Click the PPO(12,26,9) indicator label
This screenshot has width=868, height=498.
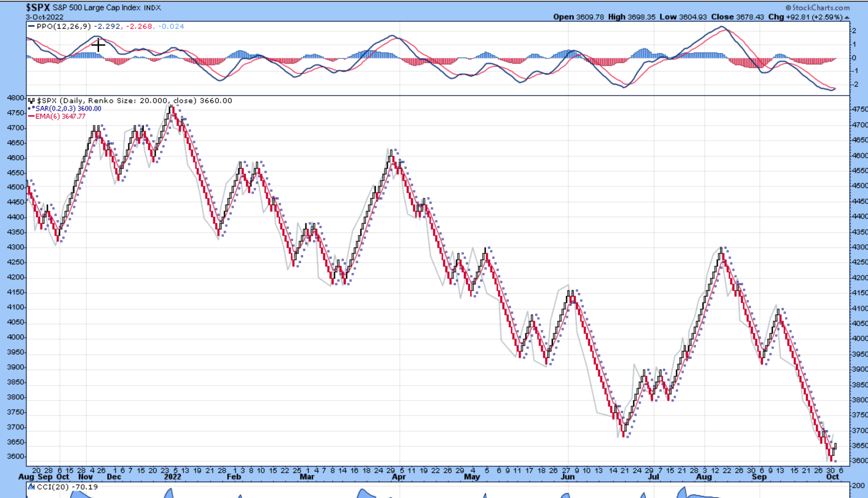point(63,26)
